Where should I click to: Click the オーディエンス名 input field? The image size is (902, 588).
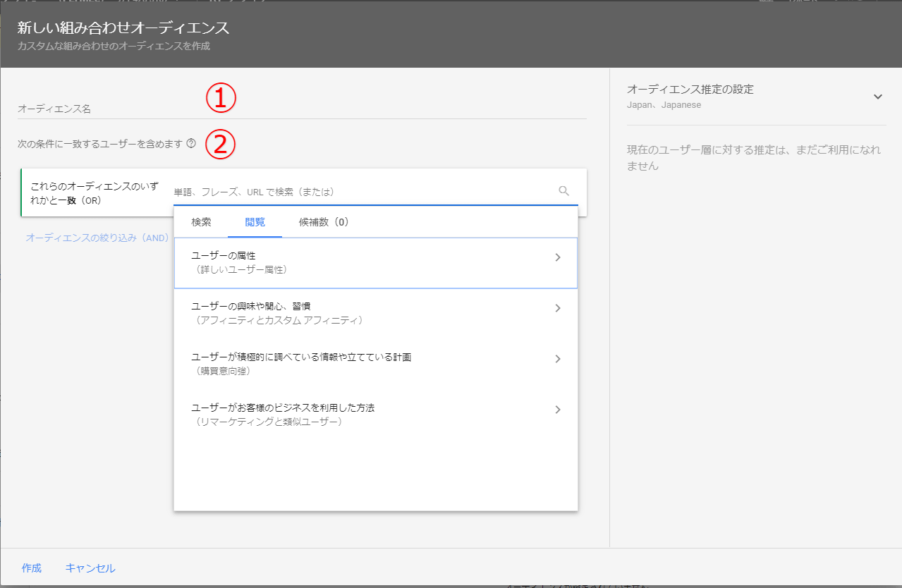coord(302,109)
